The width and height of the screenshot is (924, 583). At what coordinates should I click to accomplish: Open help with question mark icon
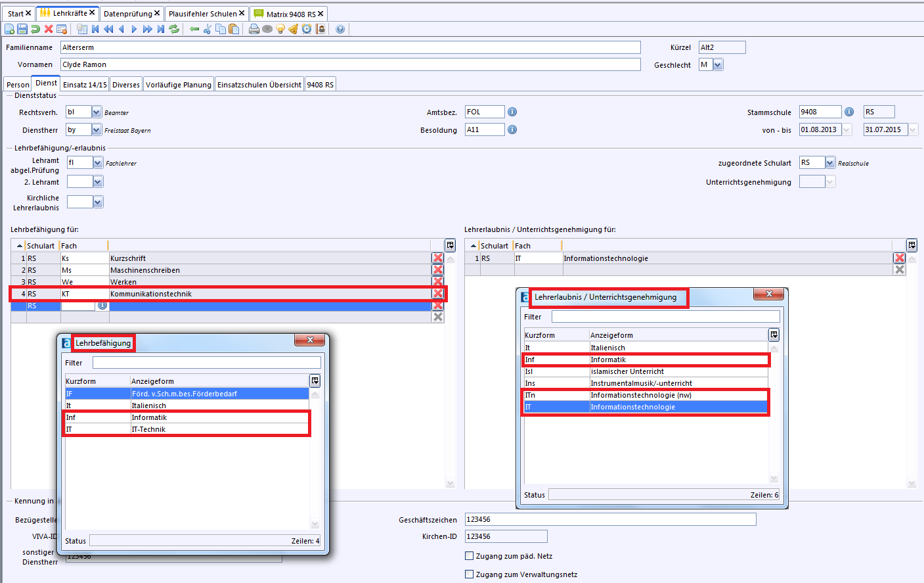(340, 29)
